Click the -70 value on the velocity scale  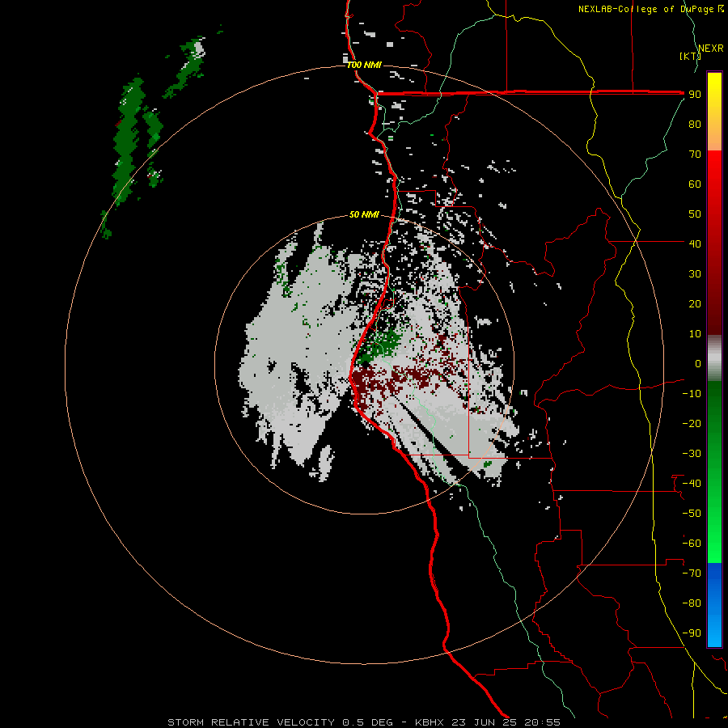coord(692,574)
